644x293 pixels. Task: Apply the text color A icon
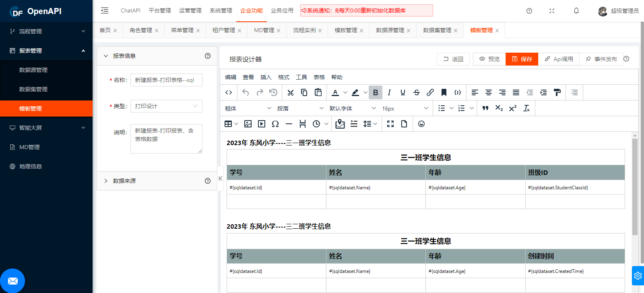(x=335, y=92)
